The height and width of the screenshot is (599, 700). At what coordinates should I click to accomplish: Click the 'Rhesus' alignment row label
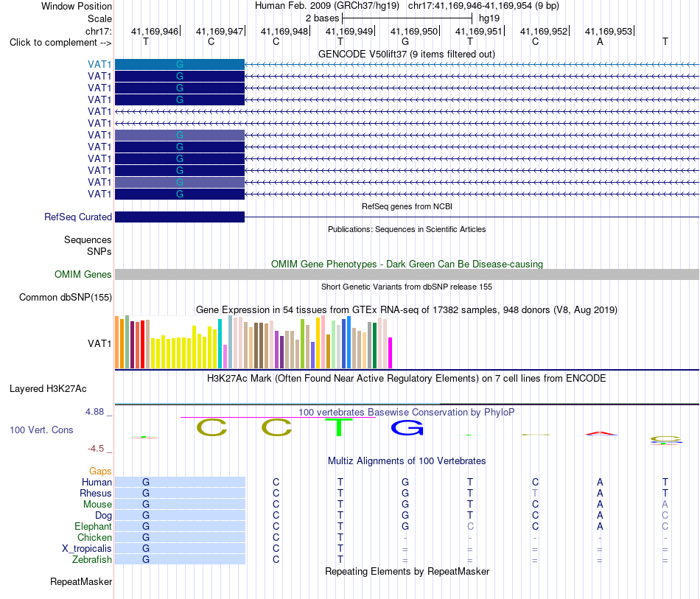pyautogui.click(x=96, y=493)
